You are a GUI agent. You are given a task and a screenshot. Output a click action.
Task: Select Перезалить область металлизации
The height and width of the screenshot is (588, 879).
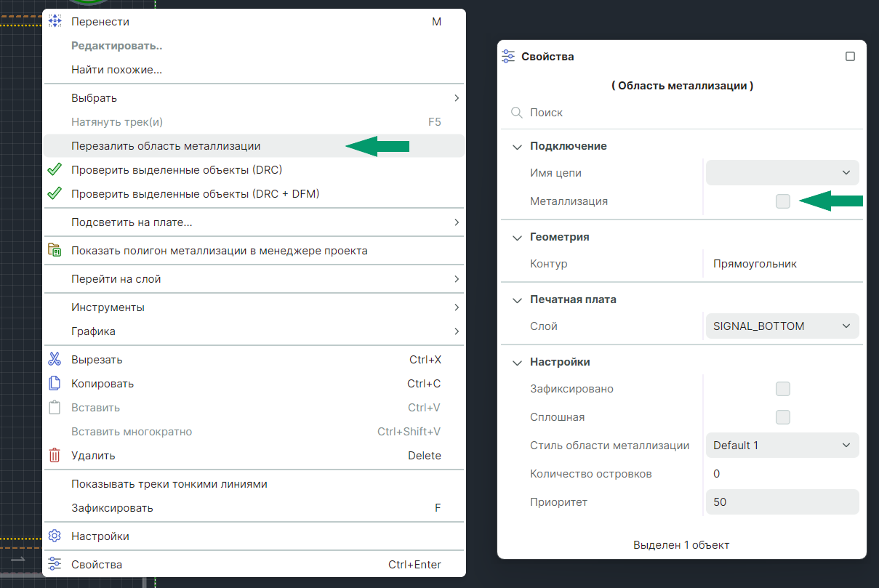[166, 146]
